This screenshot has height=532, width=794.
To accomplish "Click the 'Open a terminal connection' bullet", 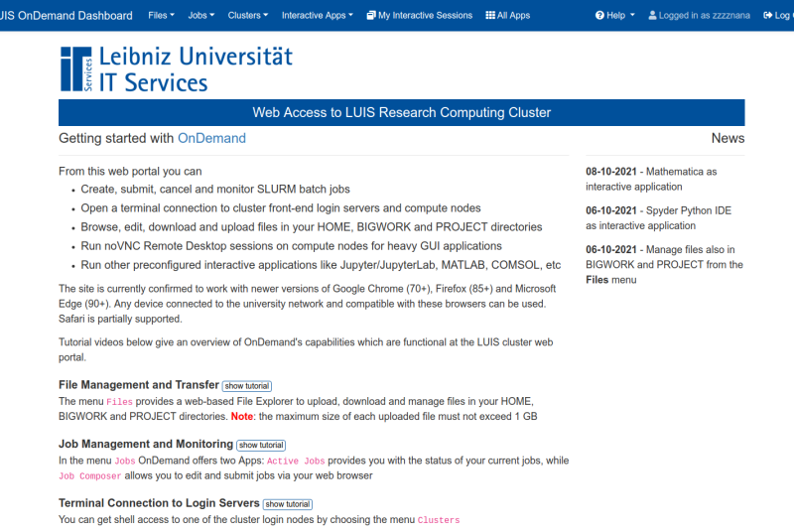I will point(281,208).
